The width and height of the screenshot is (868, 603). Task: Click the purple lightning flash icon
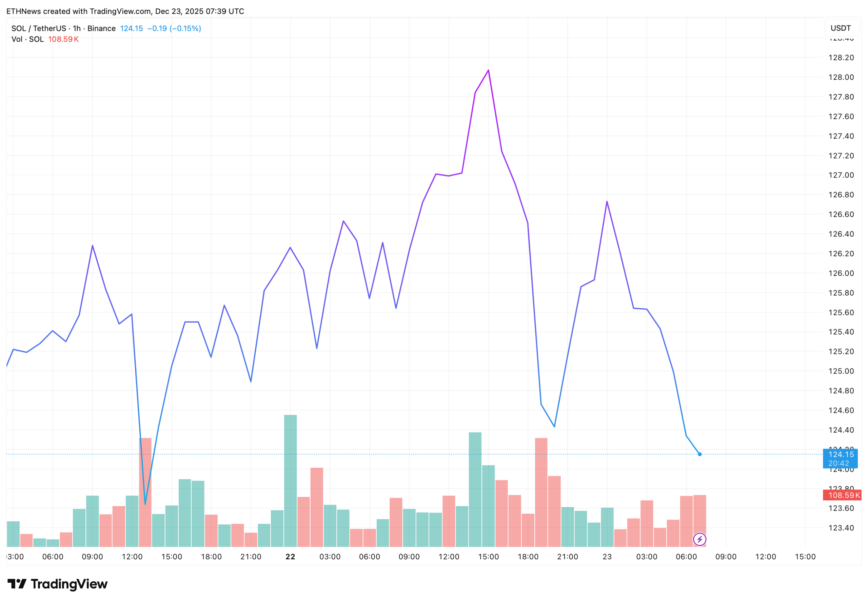pos(699,539)
